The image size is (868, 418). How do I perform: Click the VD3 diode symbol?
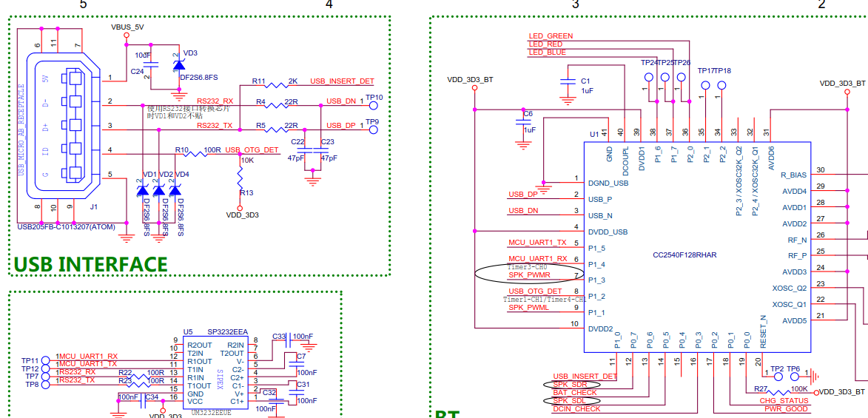pyautogui.click(x=178, y=64)
